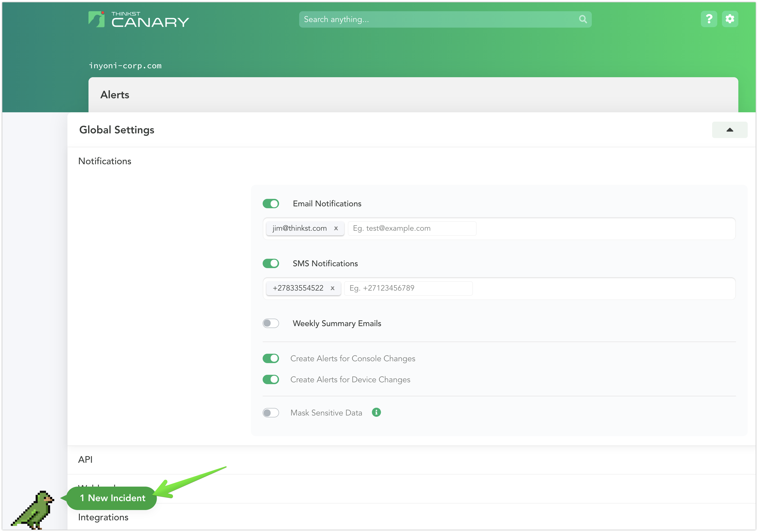Click the SMS phone number input field
This screenshot has width=758, height=532.
click(408, 288)
